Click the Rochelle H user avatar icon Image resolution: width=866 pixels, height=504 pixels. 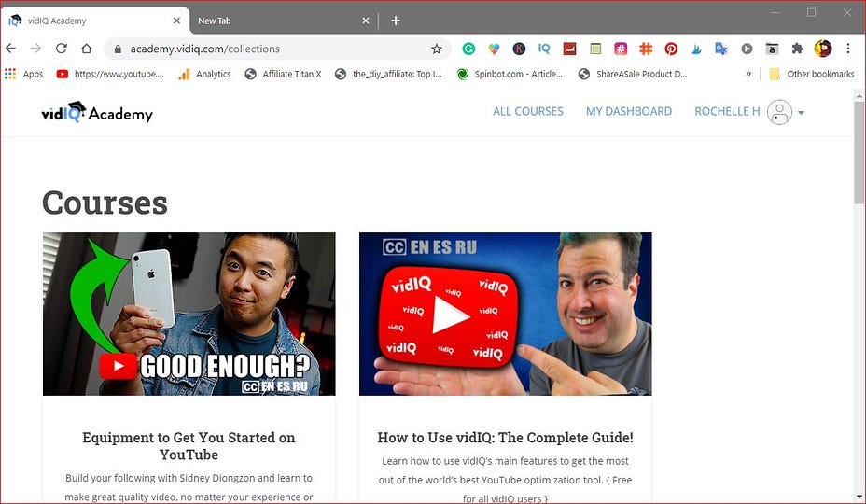(779, 112)
